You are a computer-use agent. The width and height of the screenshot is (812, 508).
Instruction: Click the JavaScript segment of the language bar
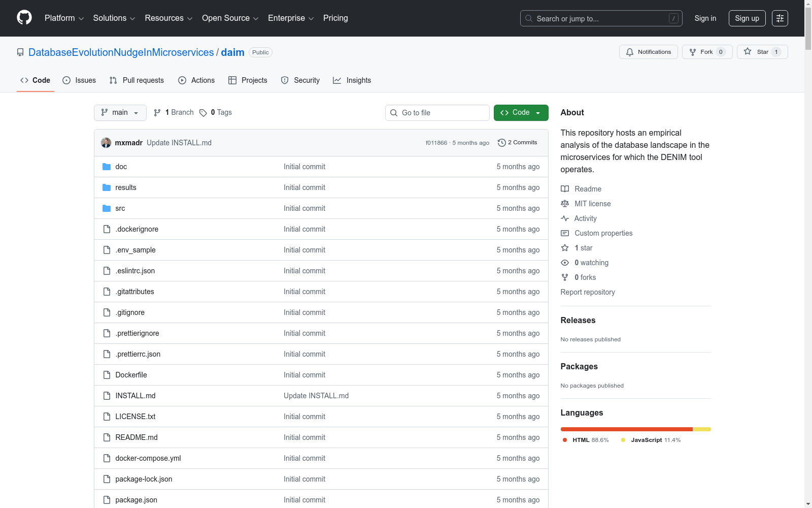(702, 429)
